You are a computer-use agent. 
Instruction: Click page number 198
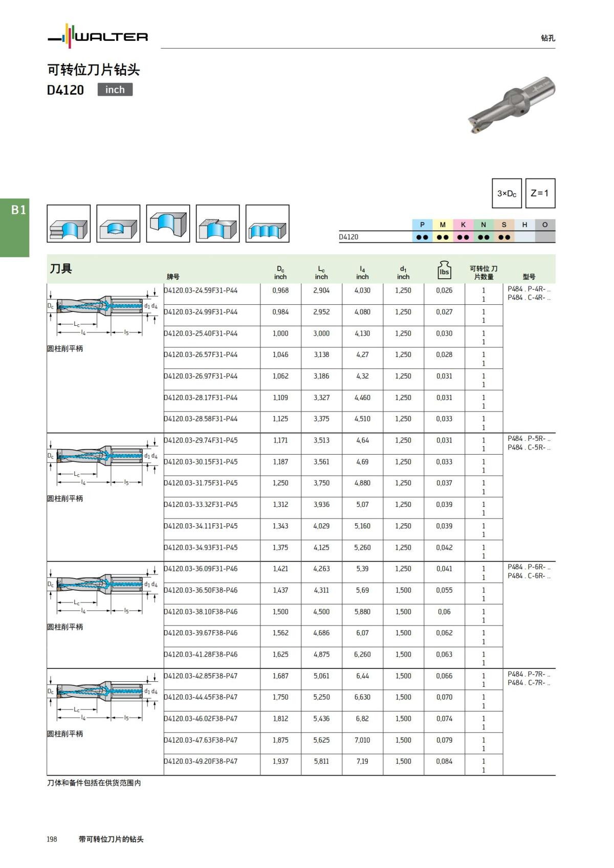point(52,839)
